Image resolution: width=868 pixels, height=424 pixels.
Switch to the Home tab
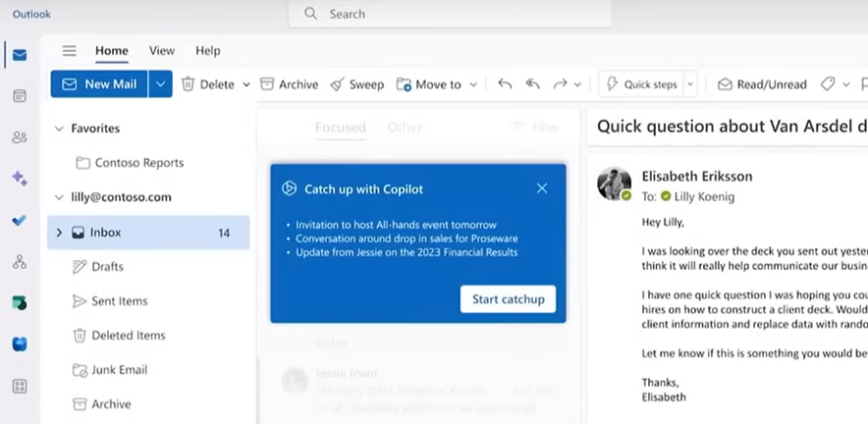(112, 51)
